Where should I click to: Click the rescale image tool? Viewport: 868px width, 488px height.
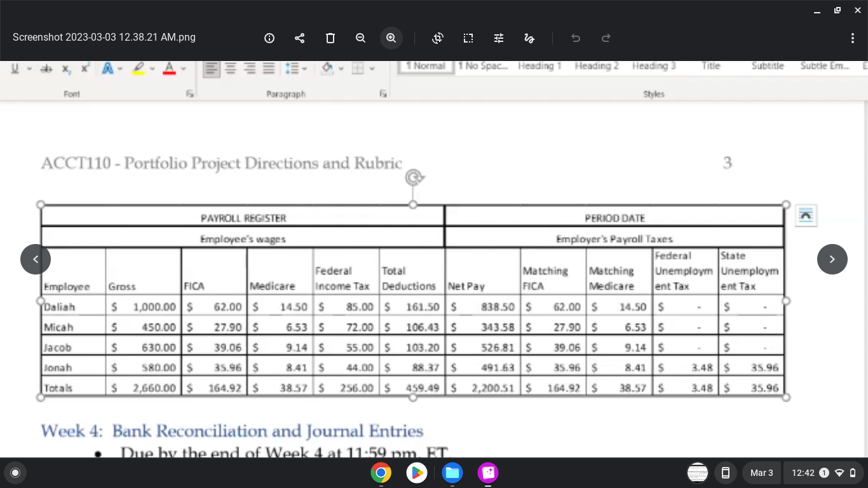(468, 38)
